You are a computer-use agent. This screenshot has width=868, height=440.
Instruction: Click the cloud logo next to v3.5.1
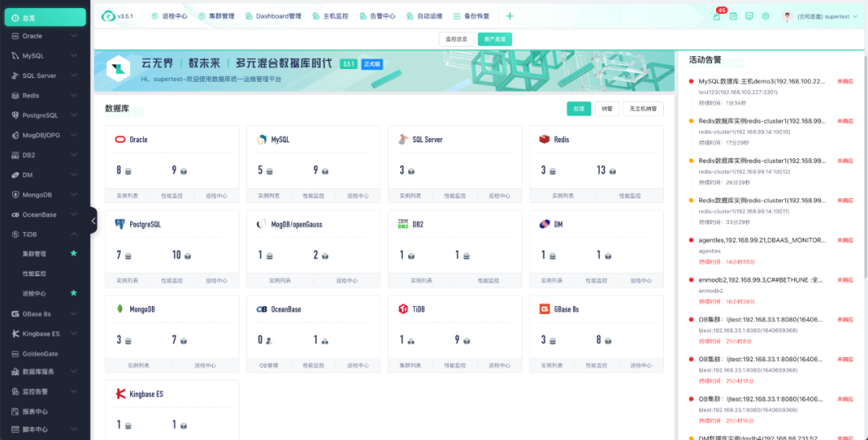(x=108, y=16)
